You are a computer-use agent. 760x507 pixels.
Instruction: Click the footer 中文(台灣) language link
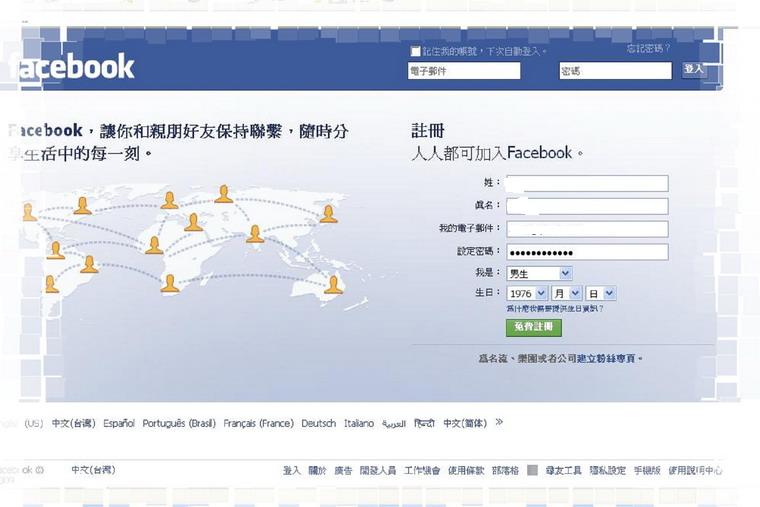[94, 470]
